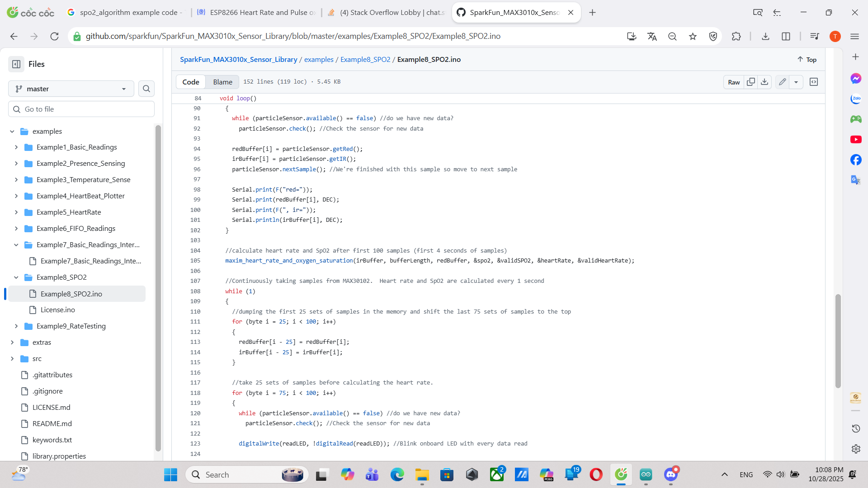This screenshot has width=868, height=488.
Task: Switch to Code view
Action: click(190, 82)
